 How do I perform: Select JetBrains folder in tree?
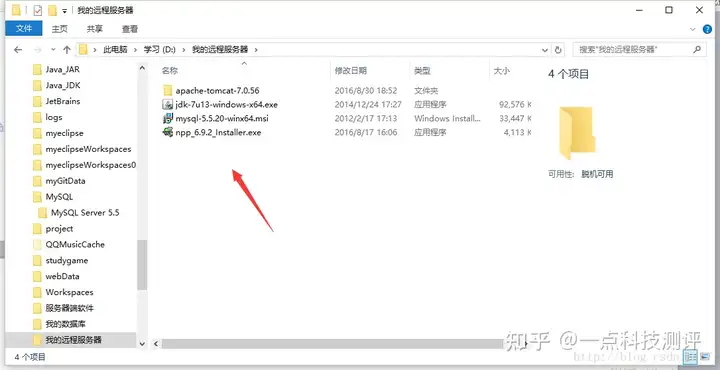tap(63, 101)
